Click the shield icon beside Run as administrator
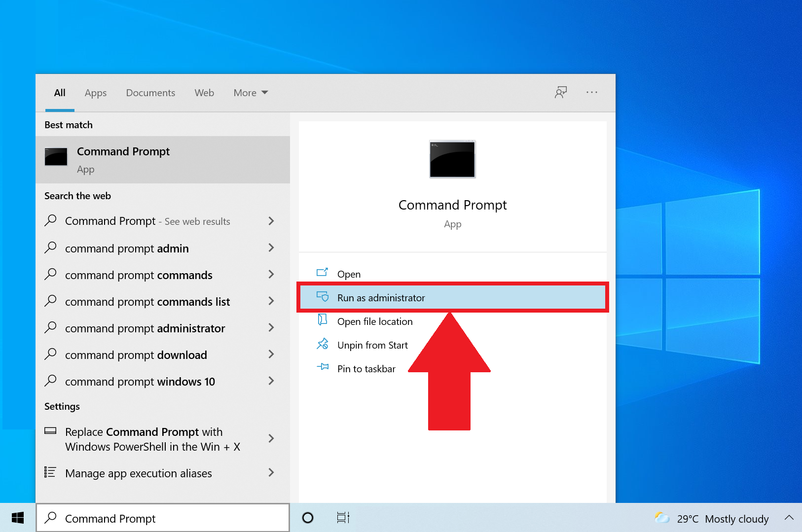Viewport: 802px width, 532px height. (x=322, y=296)
